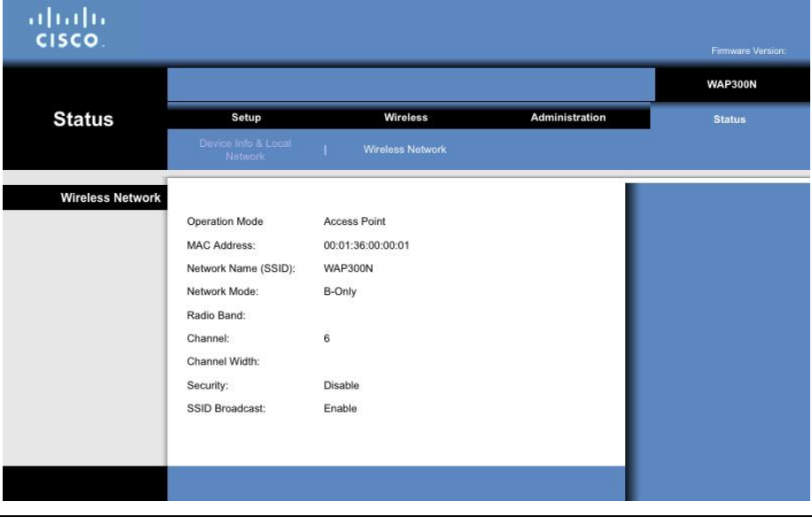Click the Channel Width label

222,361
